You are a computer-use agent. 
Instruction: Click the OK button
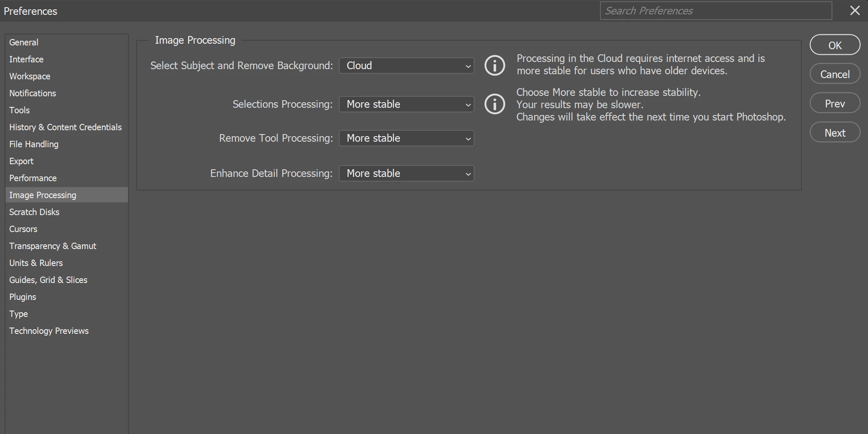(835, 45)
